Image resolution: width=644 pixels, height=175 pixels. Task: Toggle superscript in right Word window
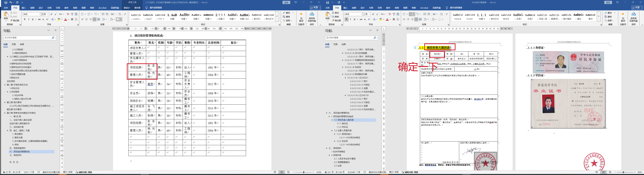click(369, 19)
